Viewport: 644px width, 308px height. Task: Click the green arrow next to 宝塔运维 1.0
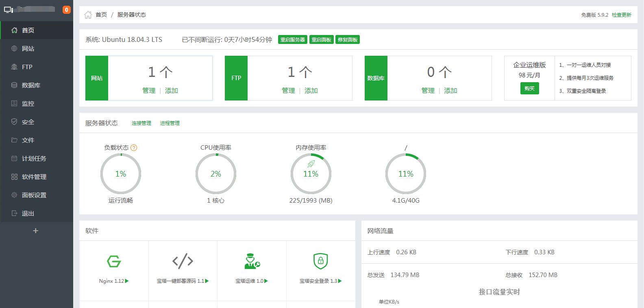pos(266,281)
